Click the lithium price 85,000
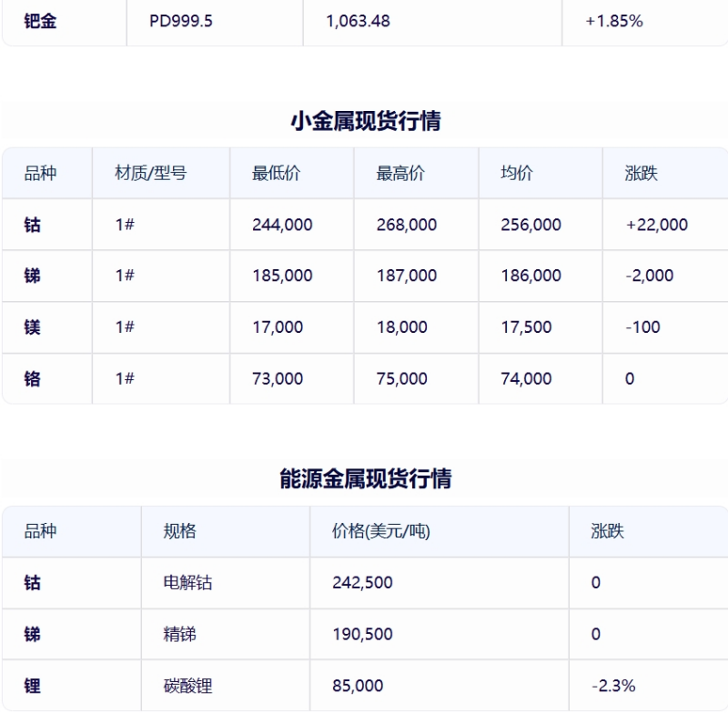This screenshot has width=728, height=713. (358, 686)
